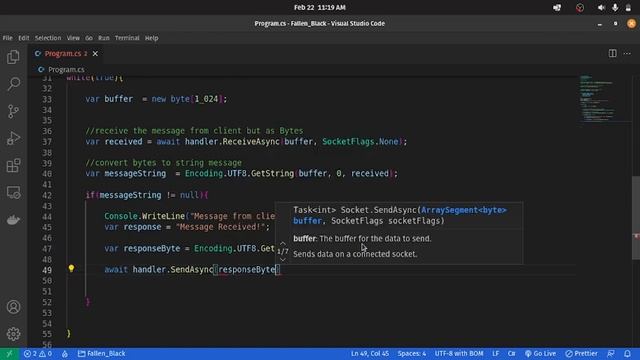Open notifications bell

(x=627, y=353)
